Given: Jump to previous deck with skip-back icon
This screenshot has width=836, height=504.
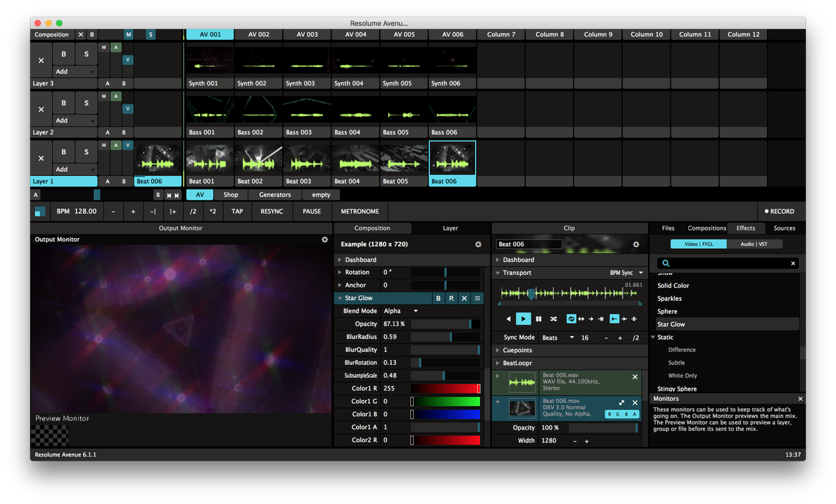Looking at the screenshot, I should point(169,196).
